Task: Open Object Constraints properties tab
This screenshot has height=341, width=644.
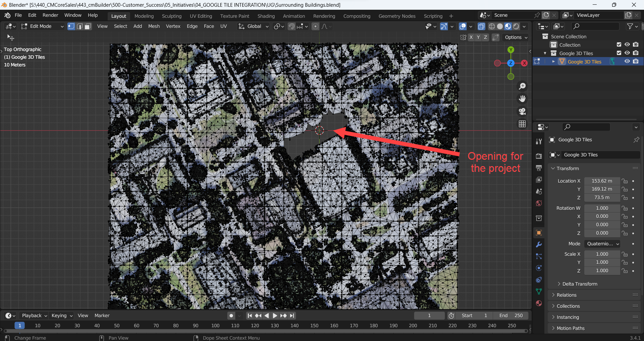Action: (x=539, y=280)
